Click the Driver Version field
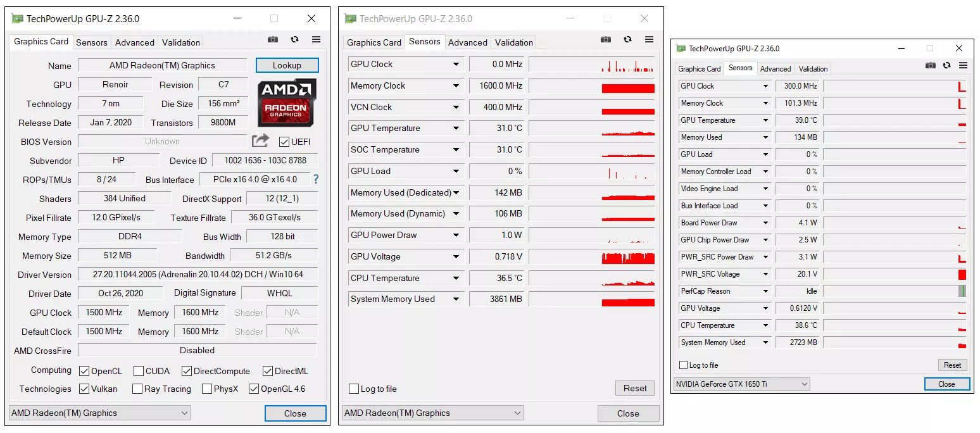 198,275
